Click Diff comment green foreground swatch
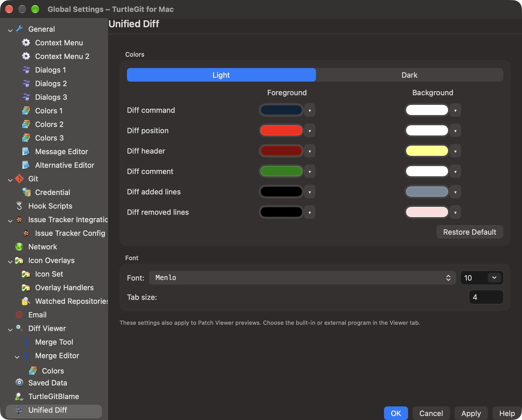This screenshot has width=522, height=420. click(x=281, y=171)
